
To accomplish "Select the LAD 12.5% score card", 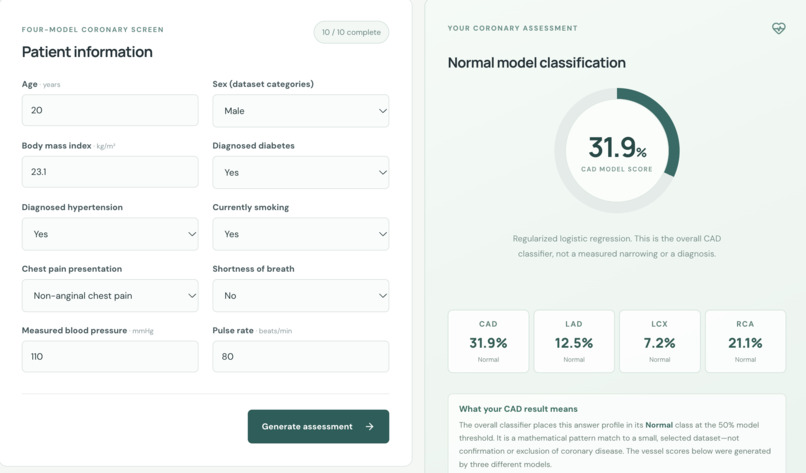I will [574, 341].
